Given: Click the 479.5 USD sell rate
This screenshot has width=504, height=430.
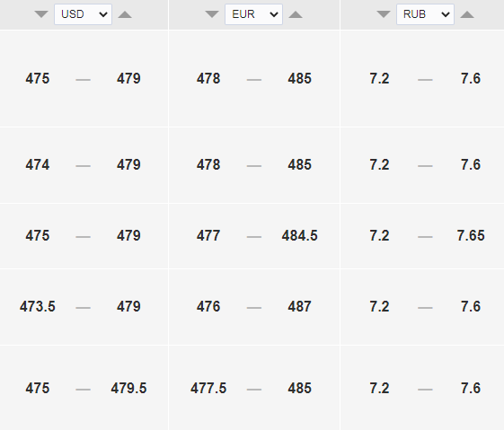Looking at the screenshot, I should pos(128,388).
